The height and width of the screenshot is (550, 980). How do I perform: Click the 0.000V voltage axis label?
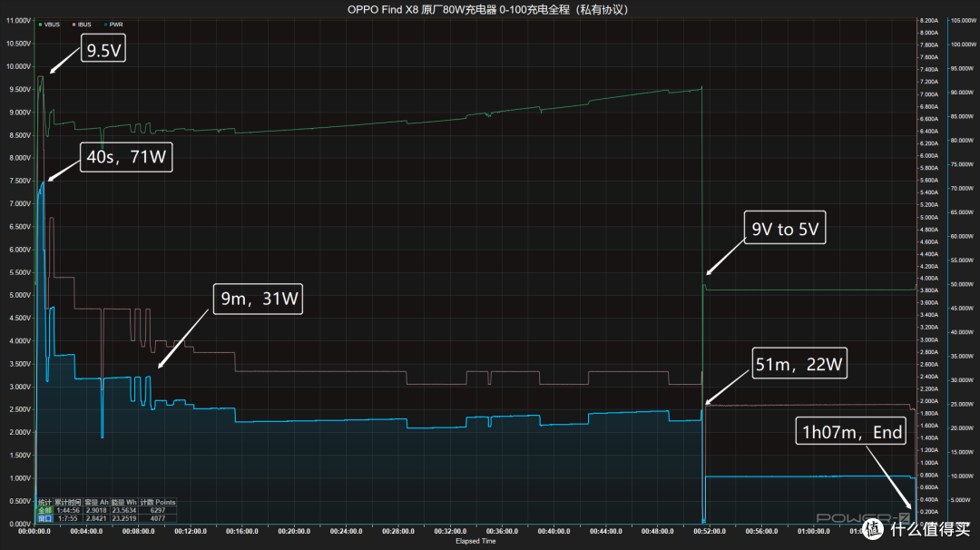point(19,524)
